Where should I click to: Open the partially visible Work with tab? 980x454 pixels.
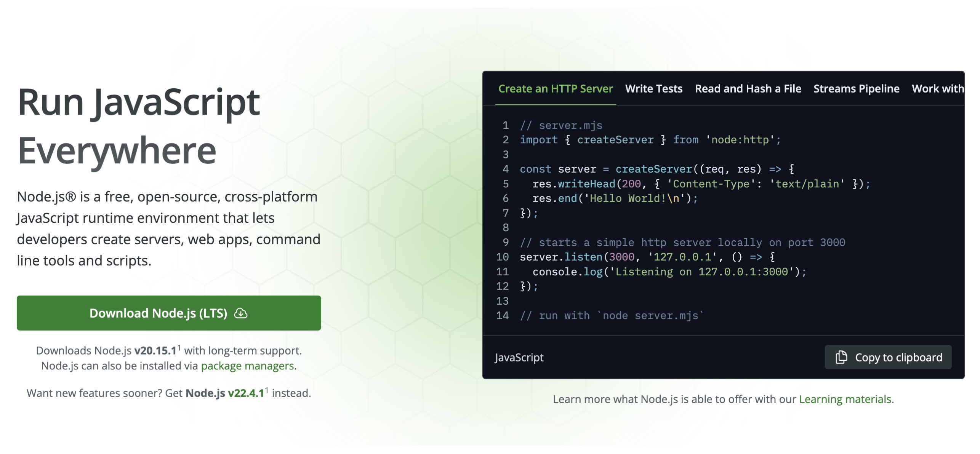(938, 89)
